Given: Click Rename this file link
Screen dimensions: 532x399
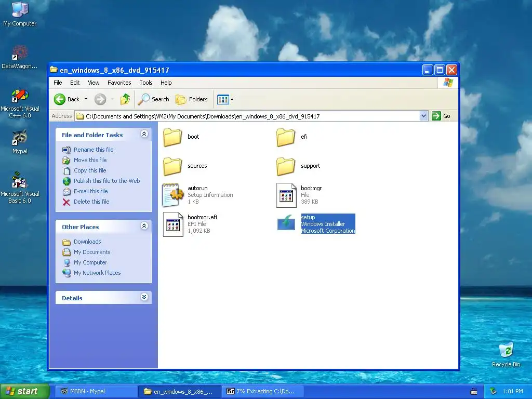Looking at the screenshot, I should (94, 150).
